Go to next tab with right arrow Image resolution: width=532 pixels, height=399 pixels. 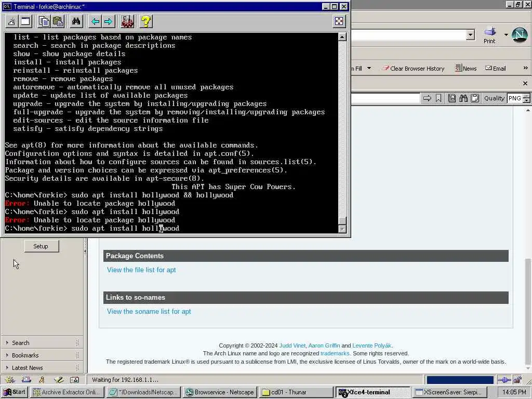tap(109, 22)
